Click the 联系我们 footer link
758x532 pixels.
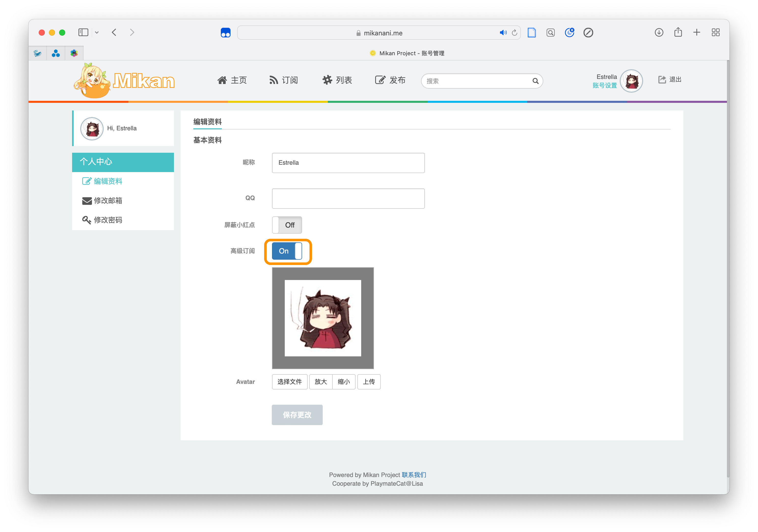click(414, 474)
